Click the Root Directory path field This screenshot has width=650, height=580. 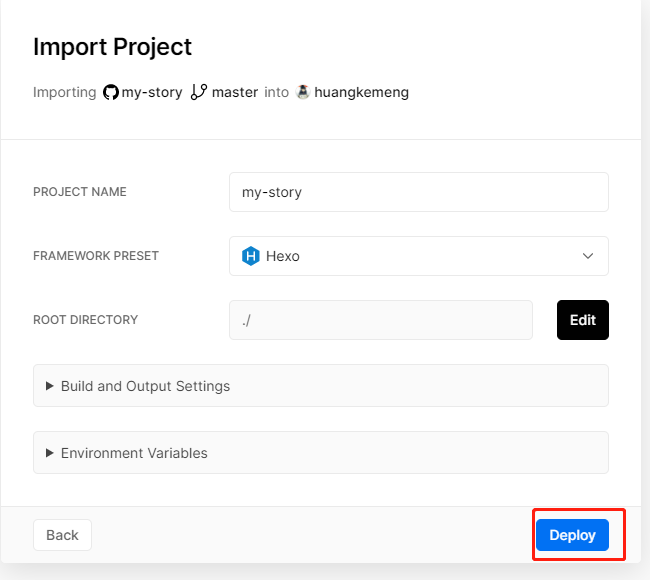[380, 320]
